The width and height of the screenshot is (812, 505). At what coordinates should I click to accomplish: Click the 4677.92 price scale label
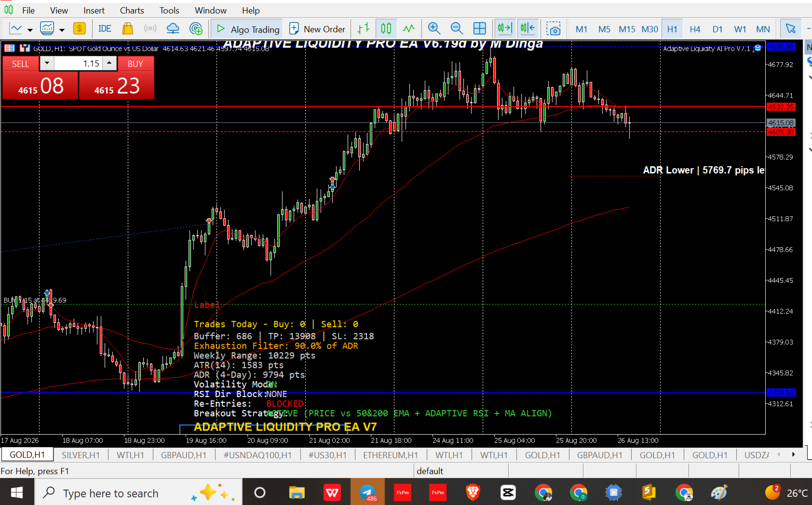[x=781, y=65]
